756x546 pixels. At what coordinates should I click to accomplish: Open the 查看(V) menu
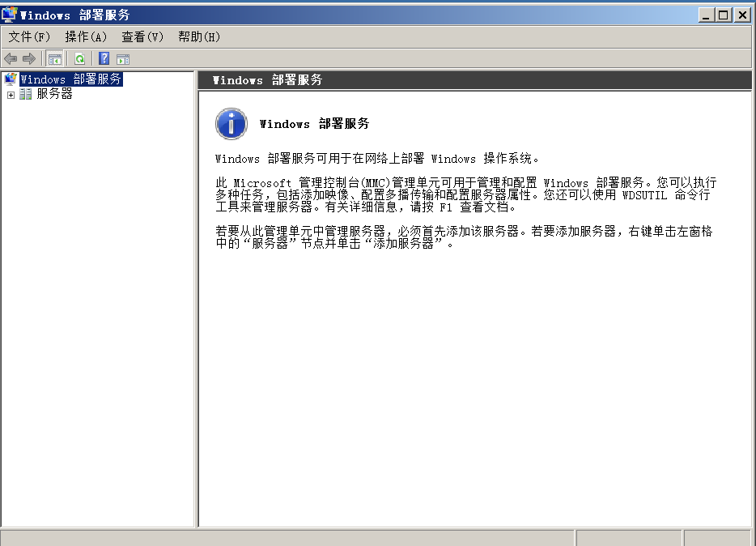(x=142, y=36)
